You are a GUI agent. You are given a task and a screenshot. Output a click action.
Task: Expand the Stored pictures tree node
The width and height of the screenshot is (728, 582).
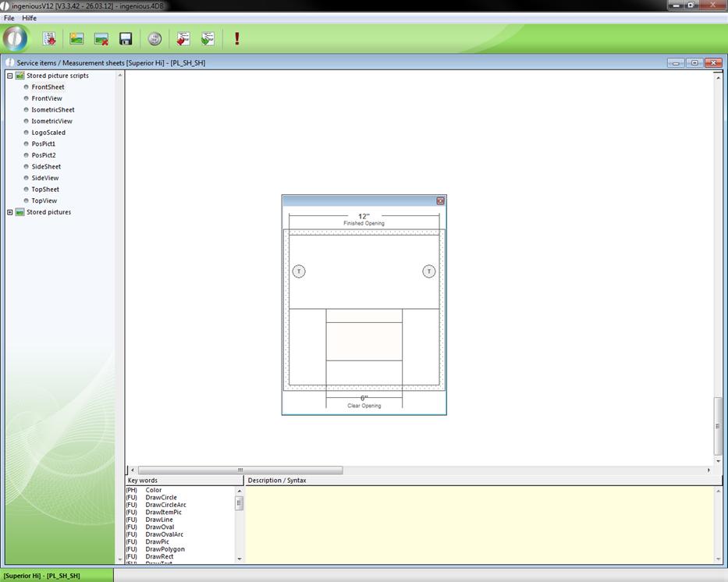pos(10,212)
